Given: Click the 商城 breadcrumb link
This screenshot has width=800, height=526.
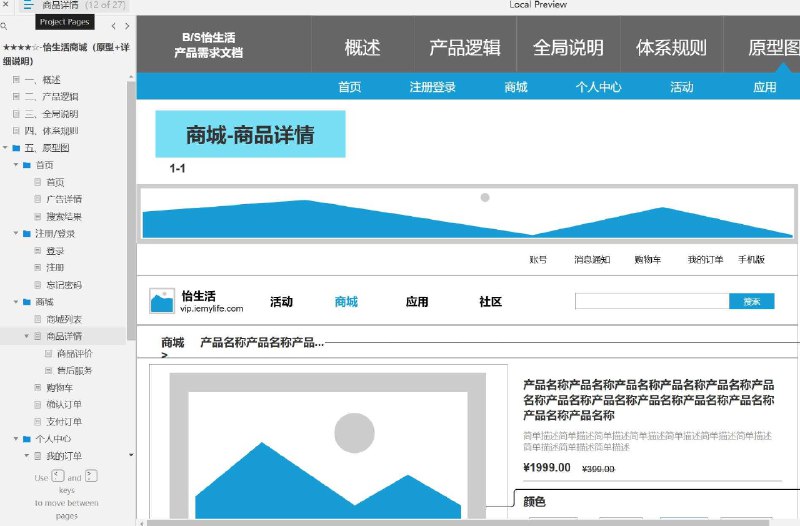Looking at the screenshot, I should click(x=172, y=342).
